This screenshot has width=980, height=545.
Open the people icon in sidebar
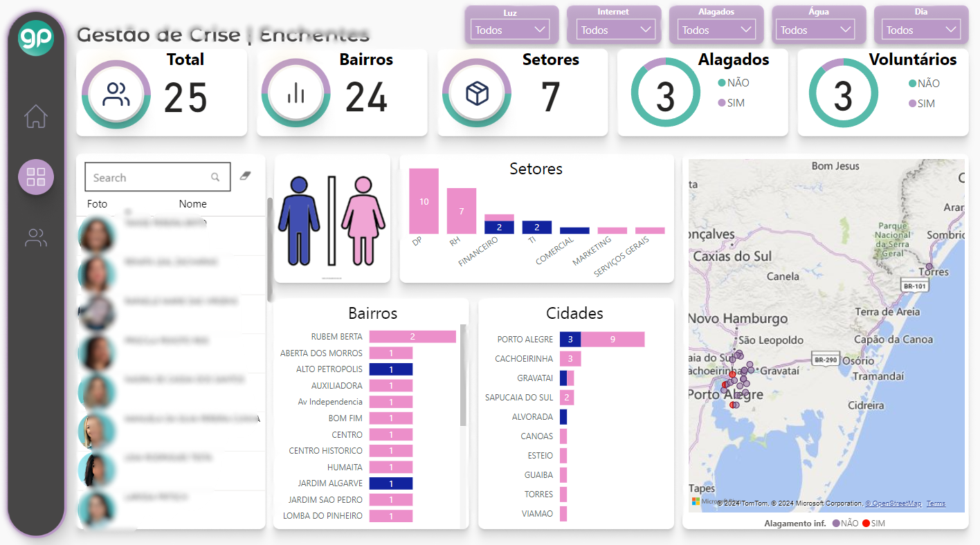(x=36, y=238)
